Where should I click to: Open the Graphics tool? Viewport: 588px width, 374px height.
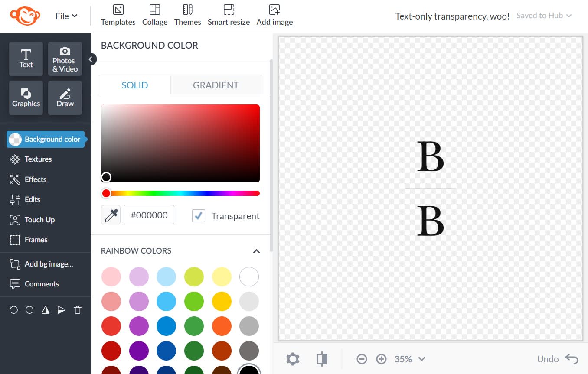(x=26, y=98)
